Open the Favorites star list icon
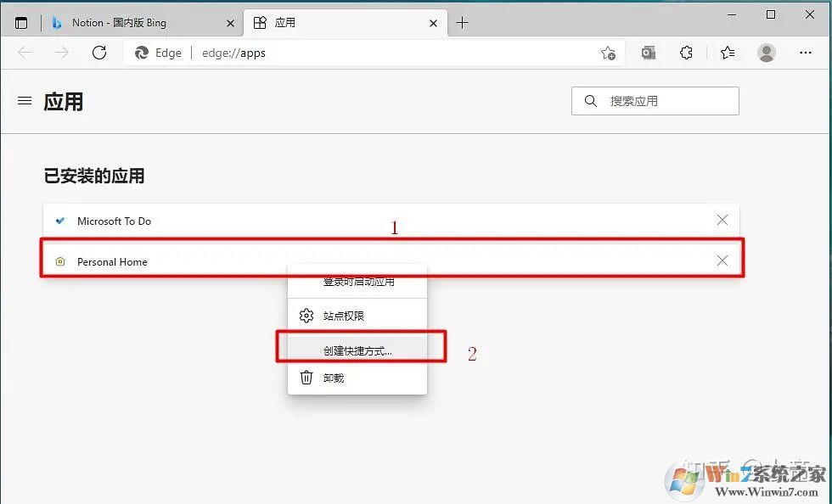Viewport: 832px width, 504px height. pos(727,53)
